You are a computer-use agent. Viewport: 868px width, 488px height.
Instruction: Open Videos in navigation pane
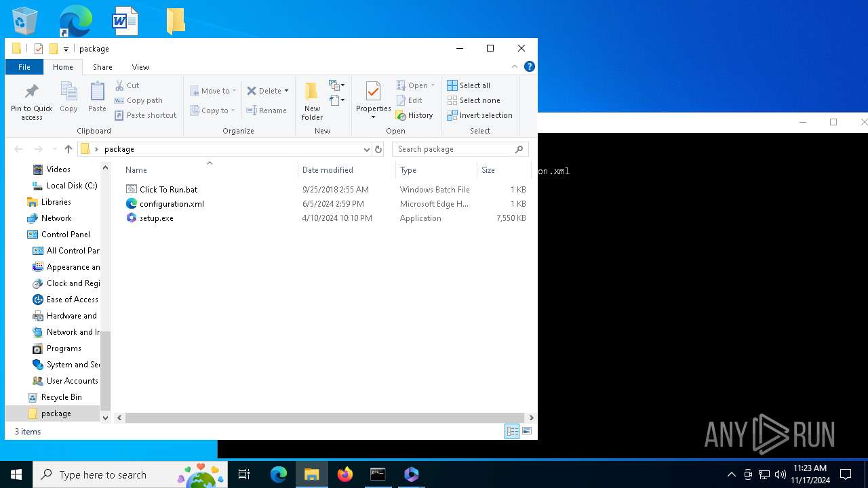pos(58,169)
